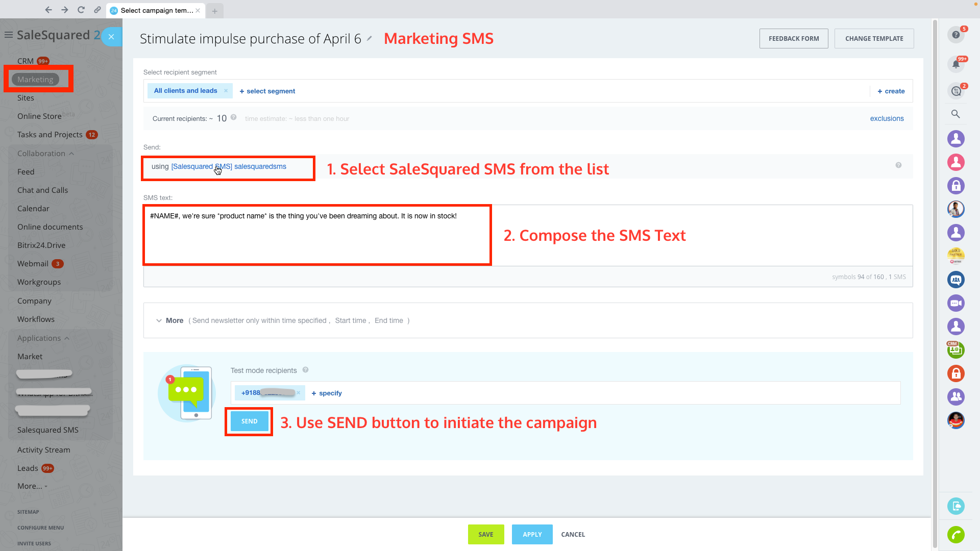The image size is (980, 551).
Task: Click the green phone call icon
Action: [x=955, y=535]
